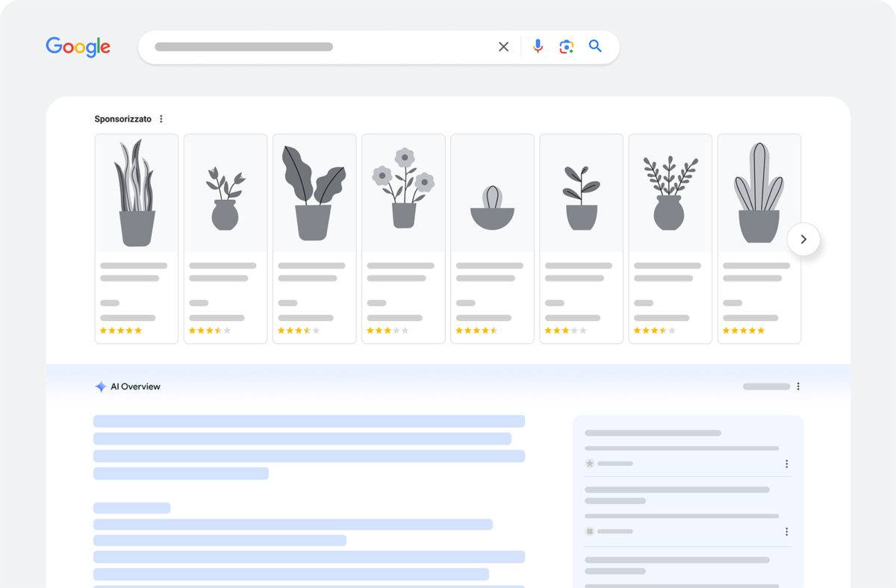Click the blue search magnifier icon

pos(595,46)
